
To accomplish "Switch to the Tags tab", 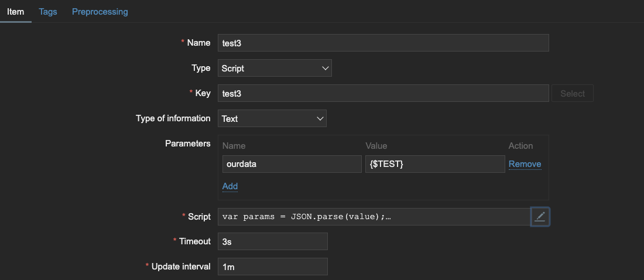I will tap(48, 12).
